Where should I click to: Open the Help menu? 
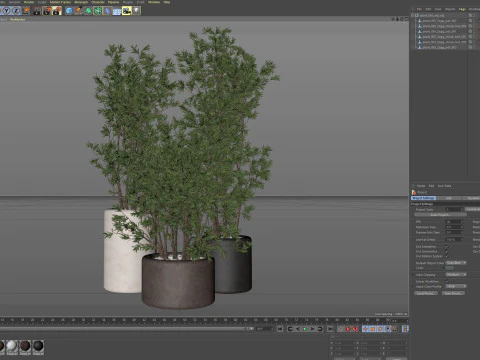(167, 2)
